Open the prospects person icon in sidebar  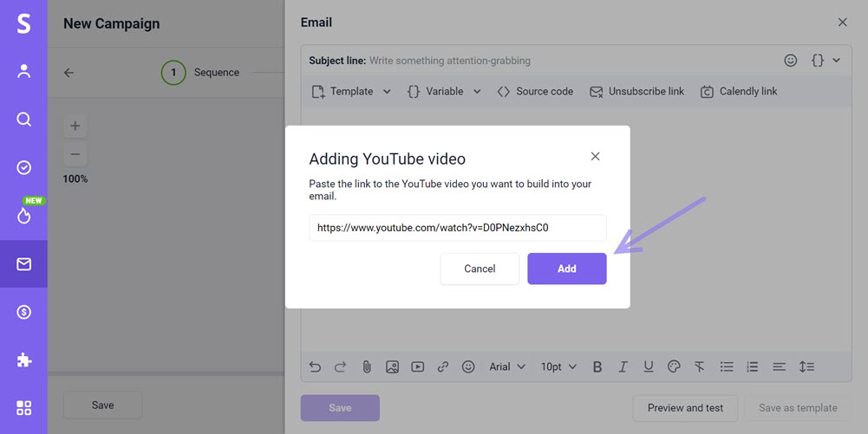[x=23, y=71]
